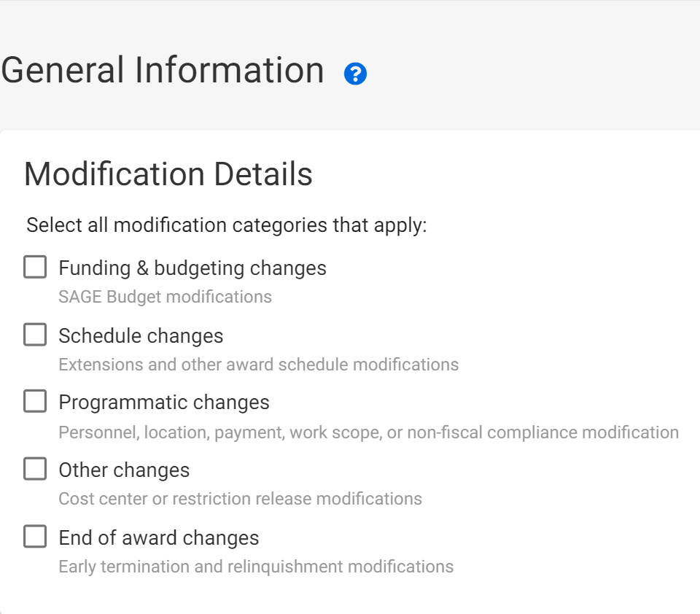
Task: Tick the Programmatic changes checkbox
Action: (x=35, y=402)
